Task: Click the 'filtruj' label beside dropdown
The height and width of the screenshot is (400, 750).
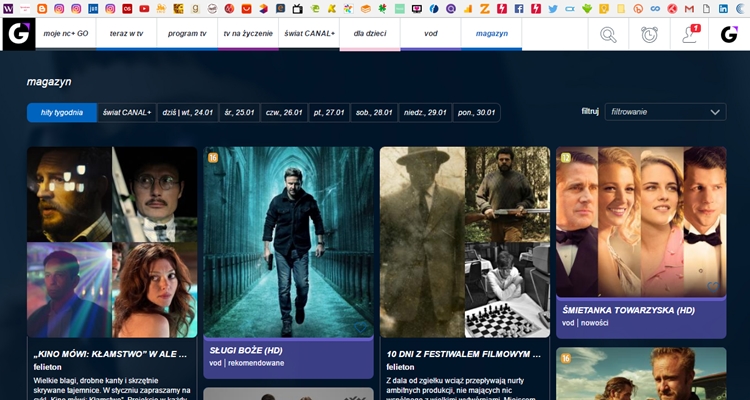Action: (590, 112)
